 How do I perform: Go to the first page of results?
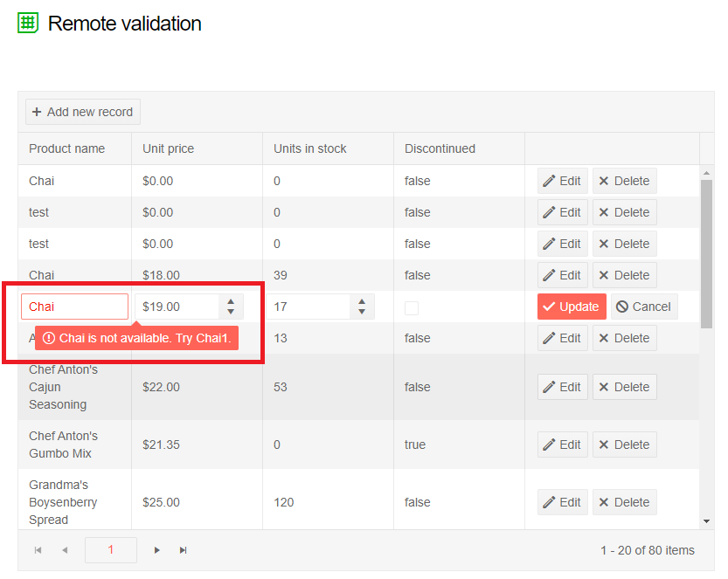[x=38, y=550]
